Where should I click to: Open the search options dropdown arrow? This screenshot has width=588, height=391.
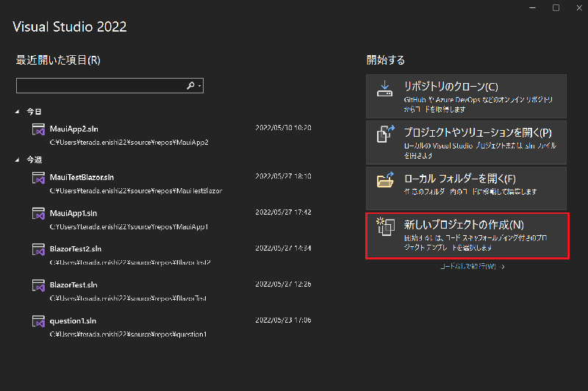199,86
